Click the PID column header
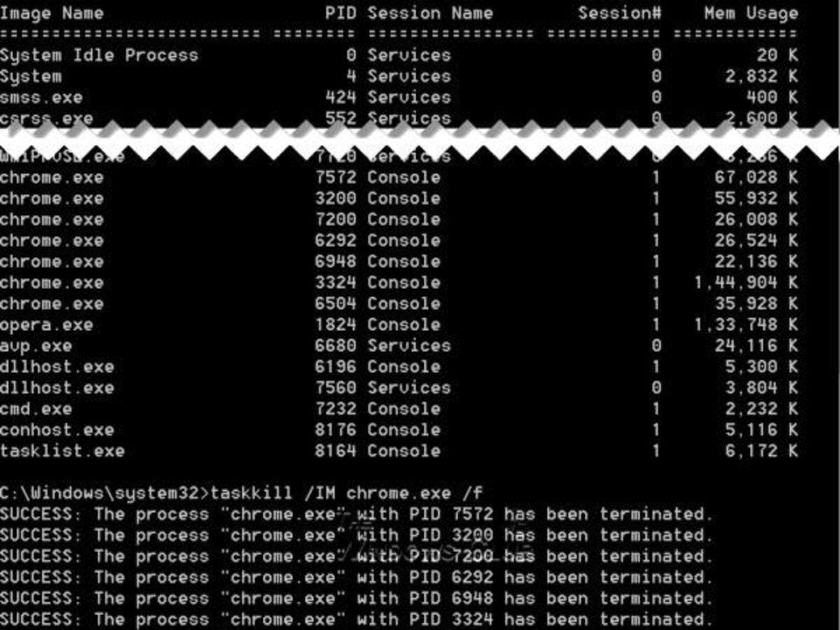The image size is (840, 630). (x=340, y=13)
